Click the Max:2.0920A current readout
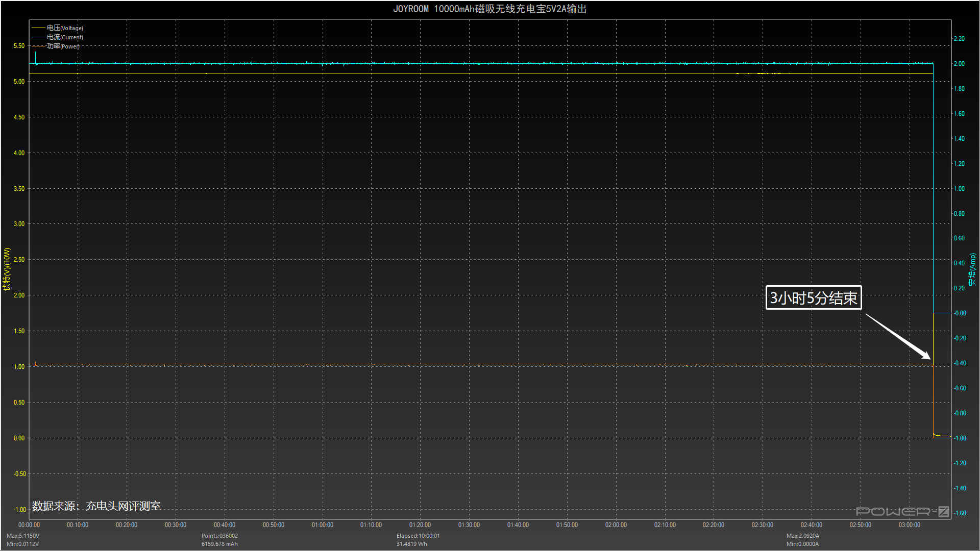This screenshot has height=551, width=980. pos(802,536)
